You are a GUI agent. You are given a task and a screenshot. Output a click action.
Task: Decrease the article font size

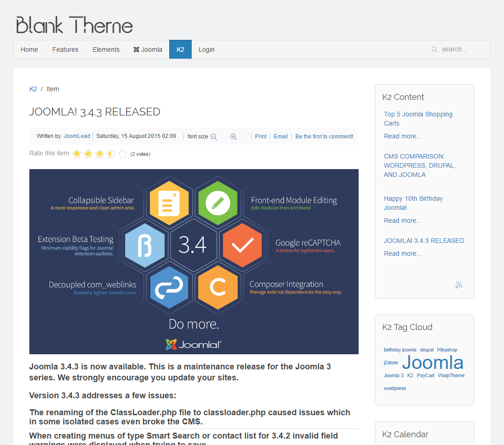pos(214,136)
